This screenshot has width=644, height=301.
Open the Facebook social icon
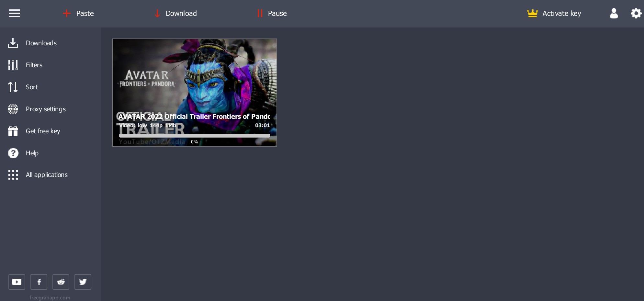click(39, 282)
